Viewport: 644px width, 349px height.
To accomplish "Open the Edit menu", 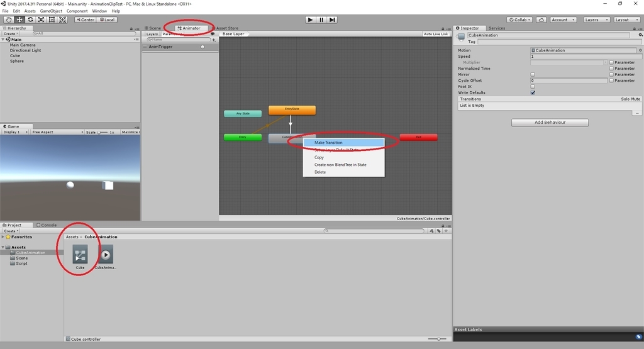I will [16, 11].
